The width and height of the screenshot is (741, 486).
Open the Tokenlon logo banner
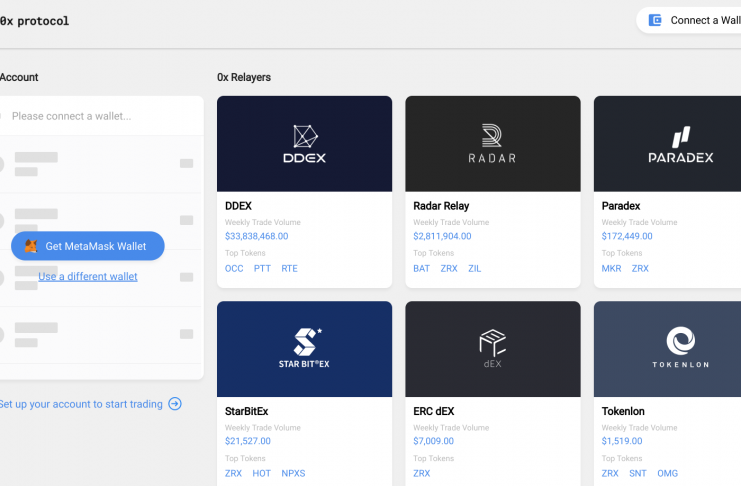pyautogui.click(x=667, y=349)
